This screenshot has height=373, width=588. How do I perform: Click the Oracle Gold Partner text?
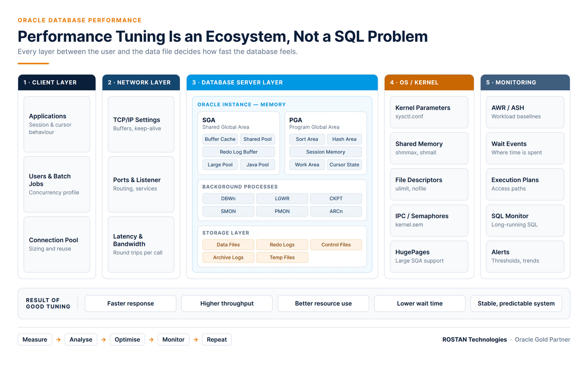coord(543,340)
